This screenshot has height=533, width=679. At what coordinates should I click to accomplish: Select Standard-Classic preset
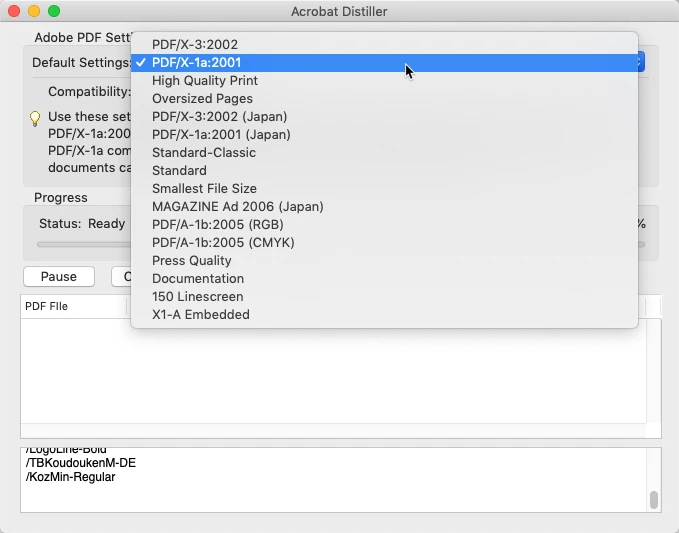point(384,153)
